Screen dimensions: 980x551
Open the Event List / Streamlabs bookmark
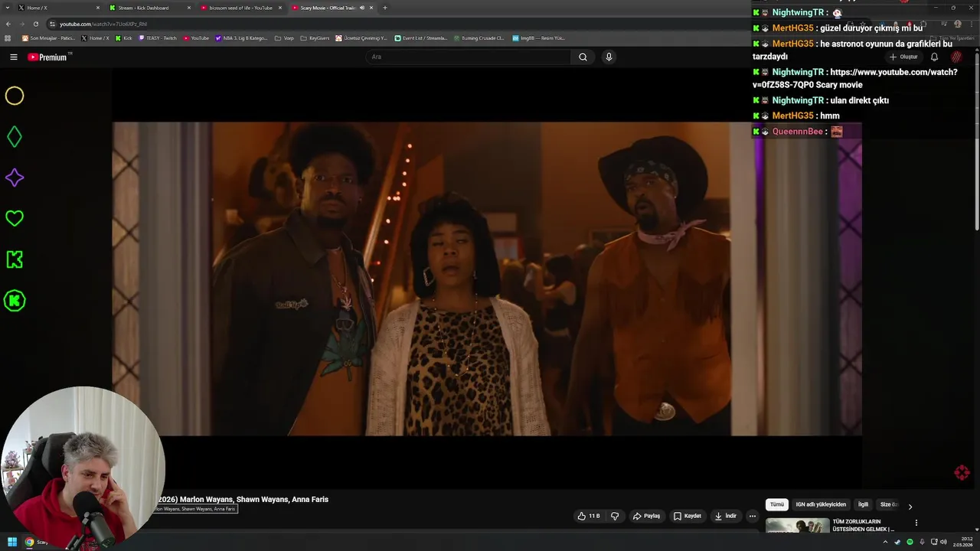421,37
